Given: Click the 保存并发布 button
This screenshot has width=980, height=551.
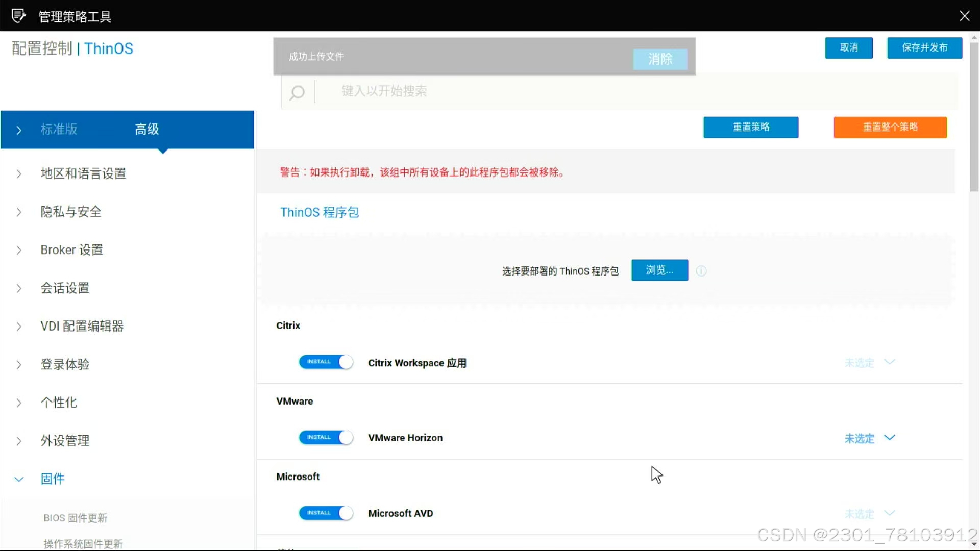Looking at the screenshot, I should 924,47.
